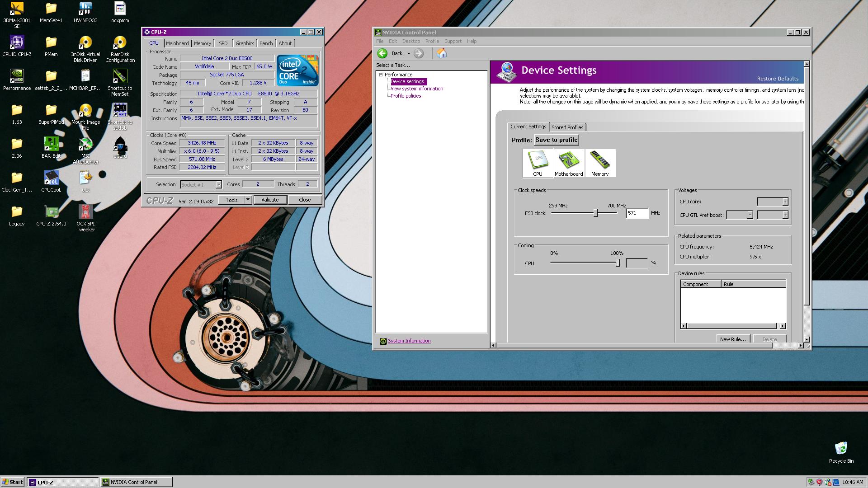868x488 pixels.
Task: Open the MCHBAR_EP text file icon
Action: click(85, 80)
